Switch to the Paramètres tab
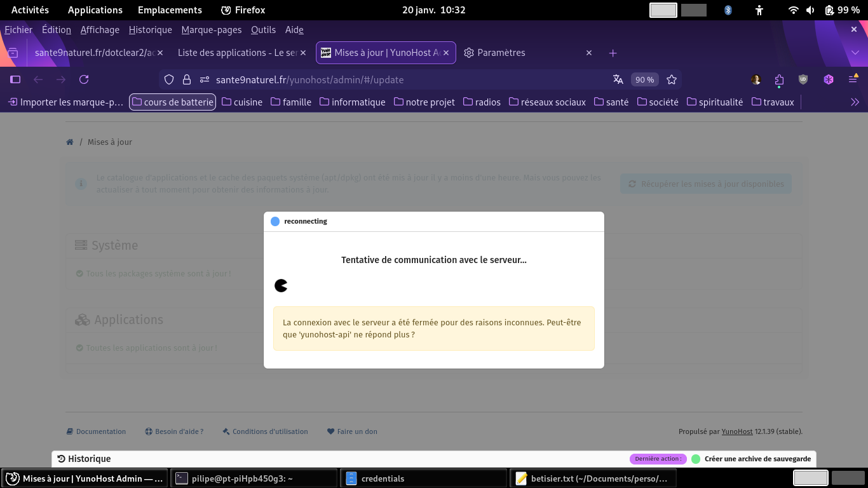The height and width of the screenshot is (488, 868). click(501, 53)
